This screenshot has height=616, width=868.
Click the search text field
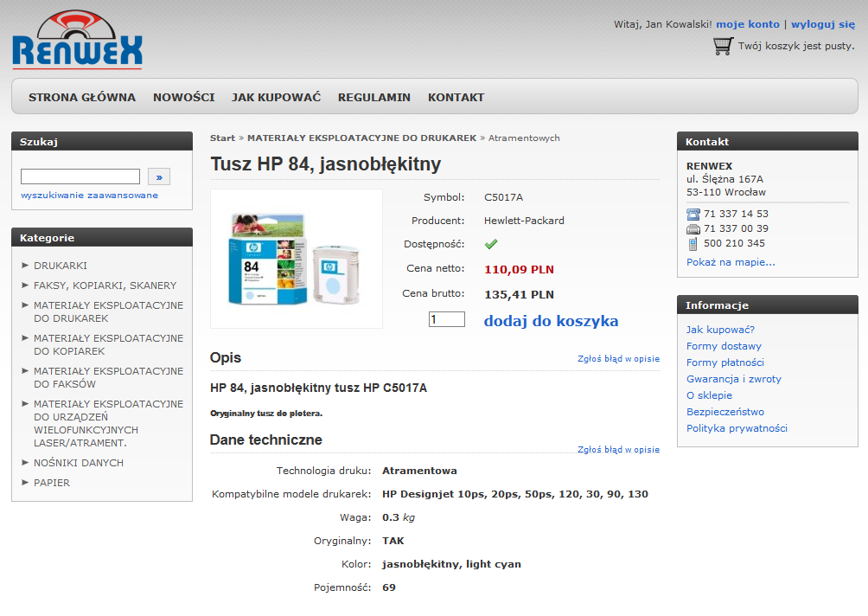click(80, 176)
